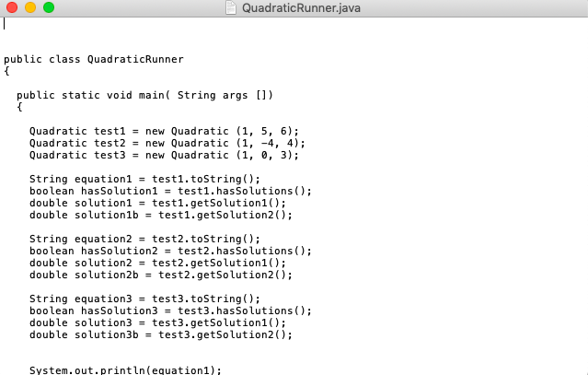Place cursor on 'public class QuadraticRunner' line
This screenshot has width=588, height=375.
point(94,59)
